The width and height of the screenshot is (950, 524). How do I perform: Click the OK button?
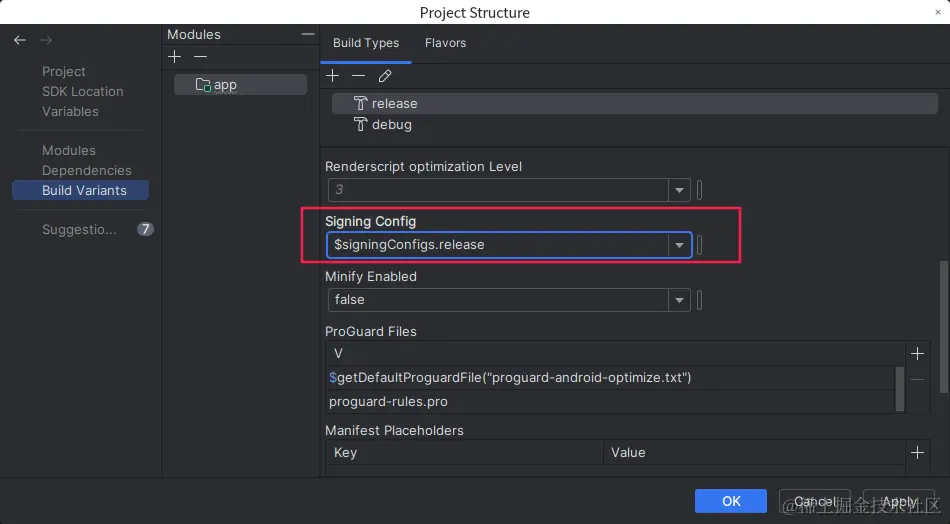(x=730, y=501)
